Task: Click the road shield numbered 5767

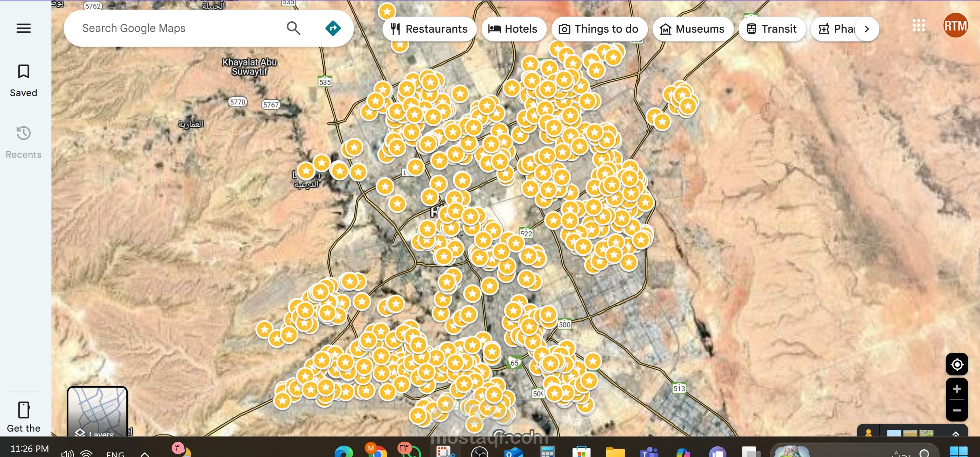Action: coord(270,105)
